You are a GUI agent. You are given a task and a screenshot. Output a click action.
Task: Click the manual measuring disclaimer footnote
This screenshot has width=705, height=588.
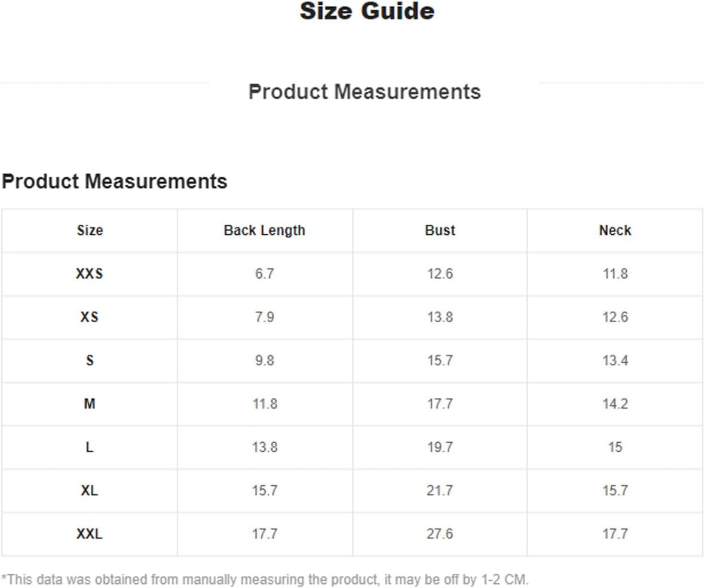click(265, 580)
